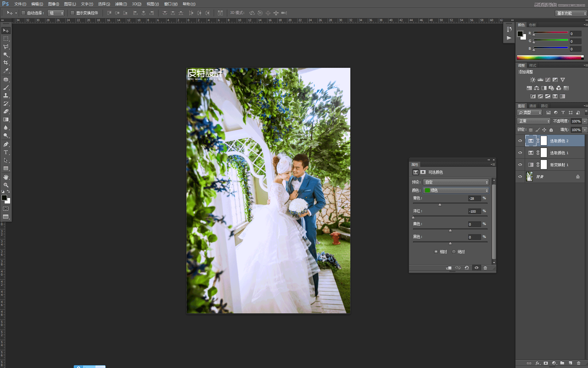588x368 pixels.
Task: Open the 颜色 dropdown showing 绿色
Action: (x=456, y=191)
